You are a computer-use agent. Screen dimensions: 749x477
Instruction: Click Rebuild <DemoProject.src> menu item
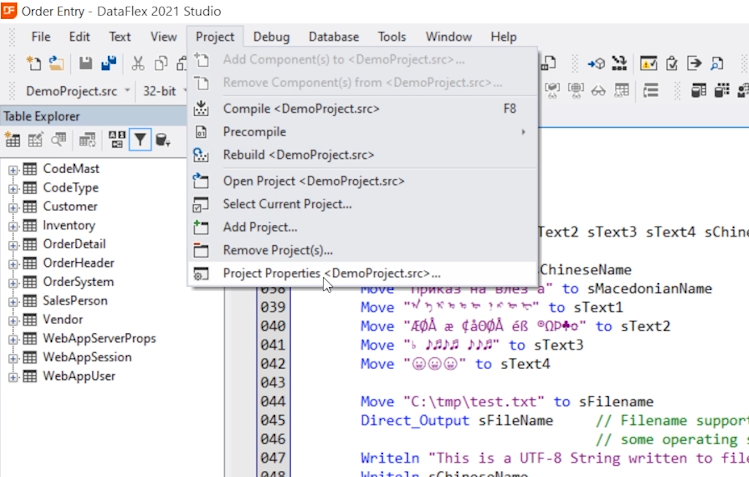298,155
